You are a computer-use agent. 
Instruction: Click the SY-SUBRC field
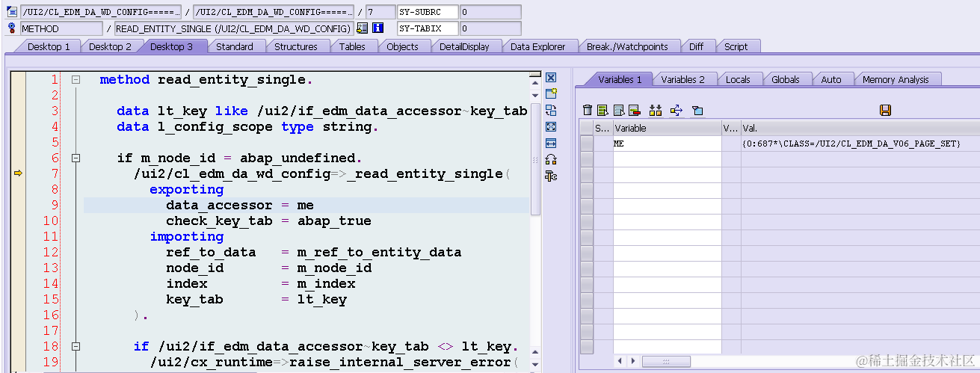click(427, 12)
